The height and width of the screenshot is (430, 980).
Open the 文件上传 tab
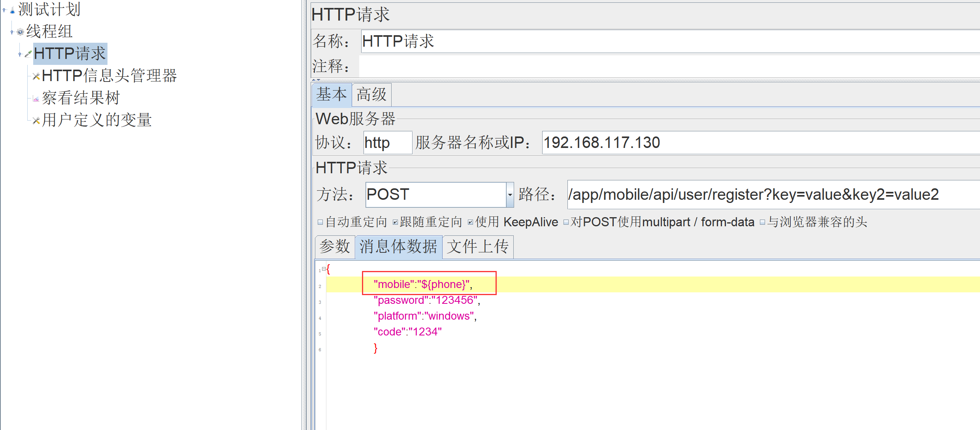point(477,247)
